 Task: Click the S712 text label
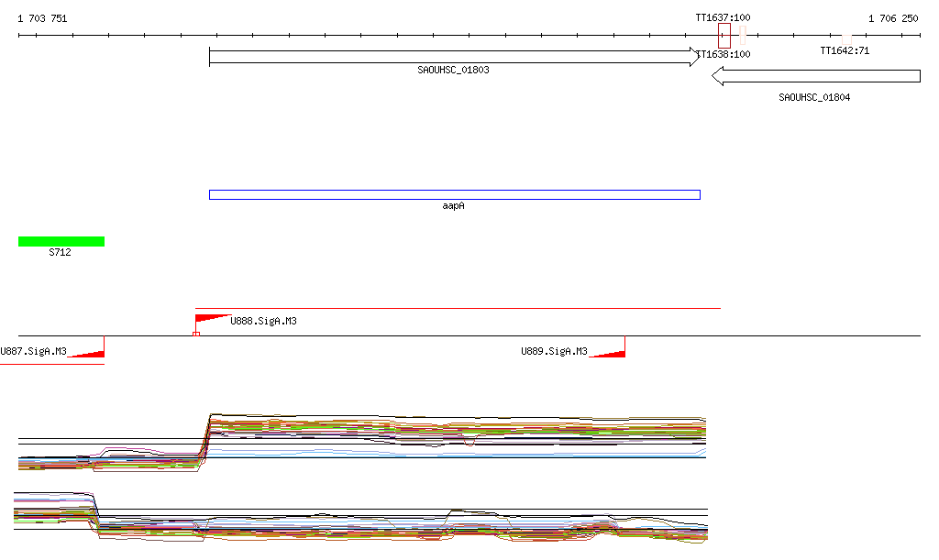coord(60,252)
